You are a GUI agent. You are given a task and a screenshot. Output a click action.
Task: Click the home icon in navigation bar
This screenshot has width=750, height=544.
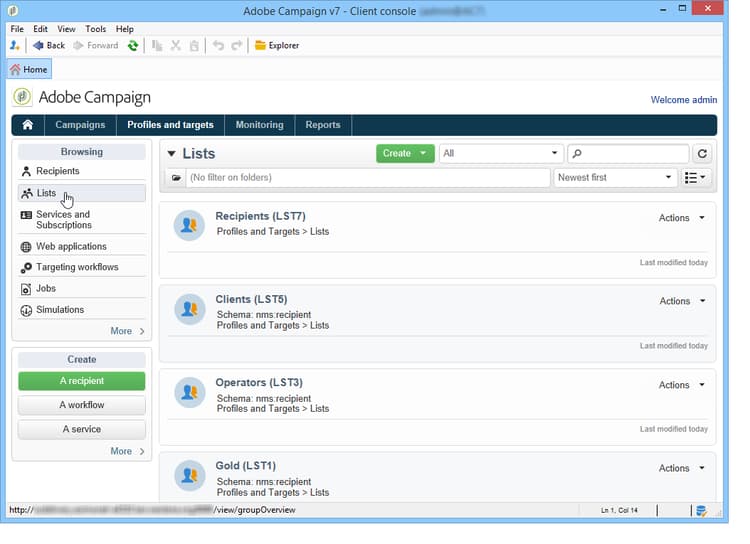click(28, 125)
